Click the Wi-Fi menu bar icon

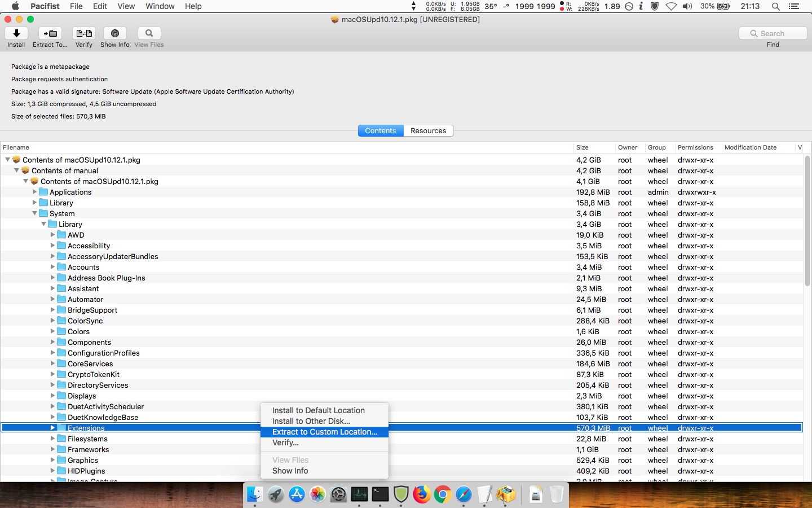tap(671, 6)
